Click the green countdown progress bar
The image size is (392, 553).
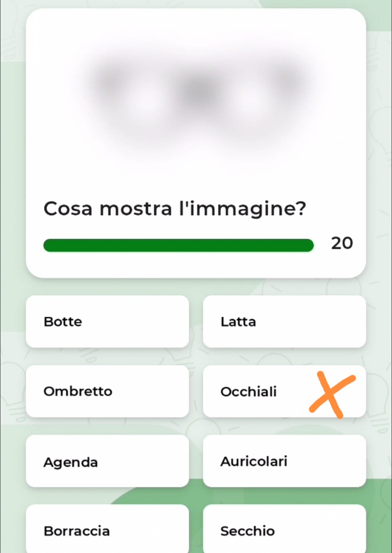(178, 245)
